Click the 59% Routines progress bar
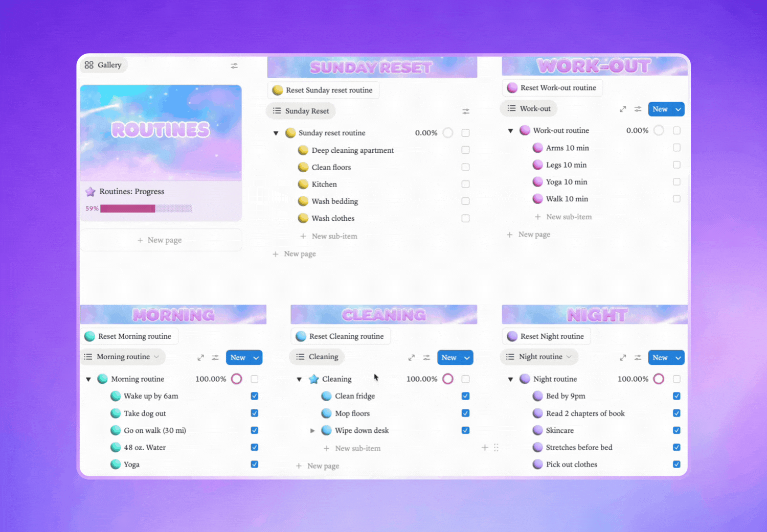 click(x=146, y=209)
